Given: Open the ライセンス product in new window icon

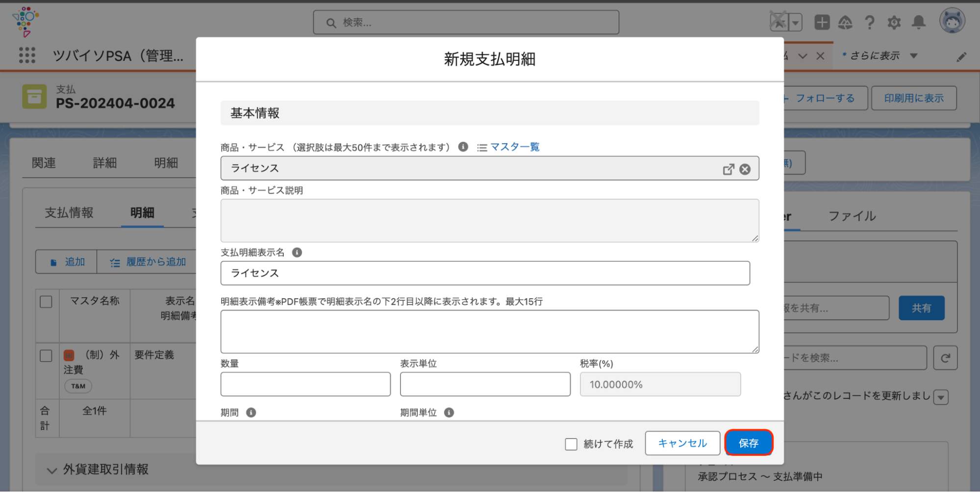Looking at the screenshot, I should pos(729,169).
